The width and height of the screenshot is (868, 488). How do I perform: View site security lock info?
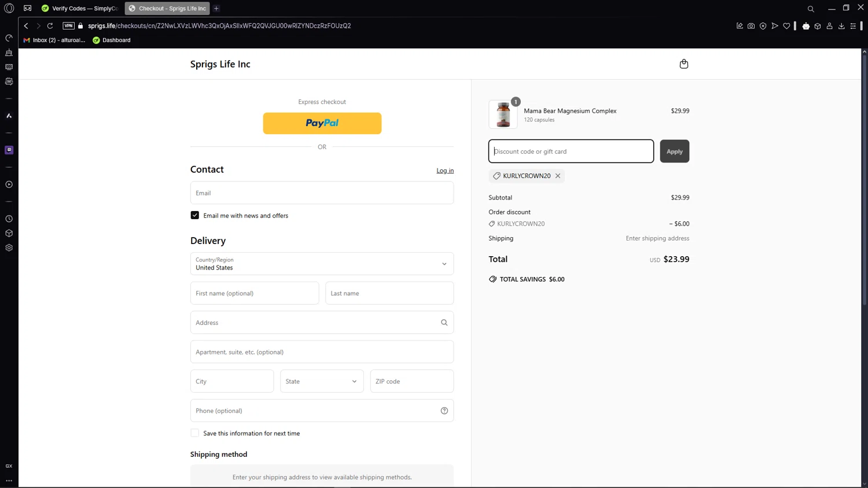pos(80,25)
